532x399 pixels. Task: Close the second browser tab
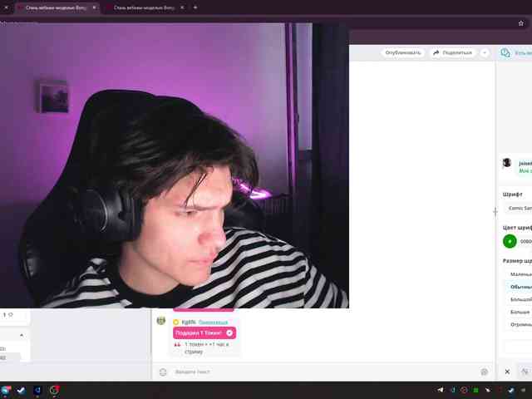tap(182, 7)
